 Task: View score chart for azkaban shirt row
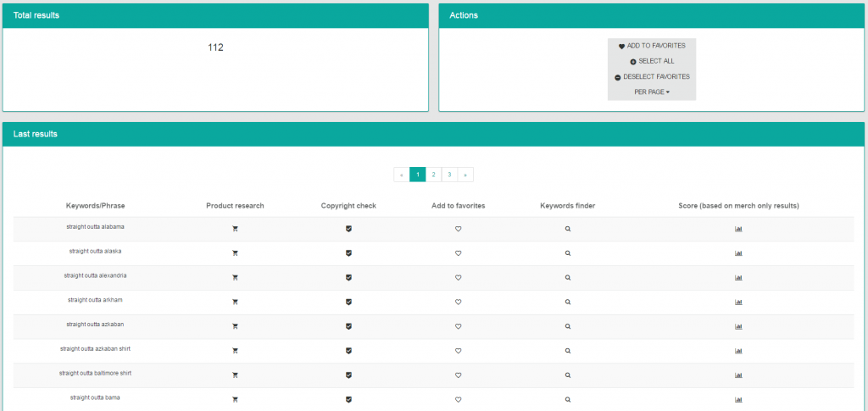pyautogui.click(x=738, y=351)
